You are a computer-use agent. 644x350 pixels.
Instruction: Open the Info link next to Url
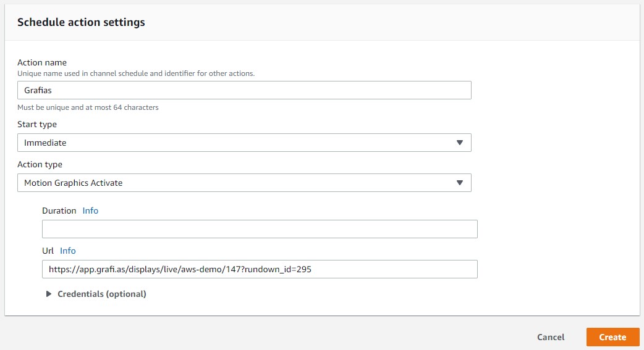pyautogui.click(x=68, y=251)
